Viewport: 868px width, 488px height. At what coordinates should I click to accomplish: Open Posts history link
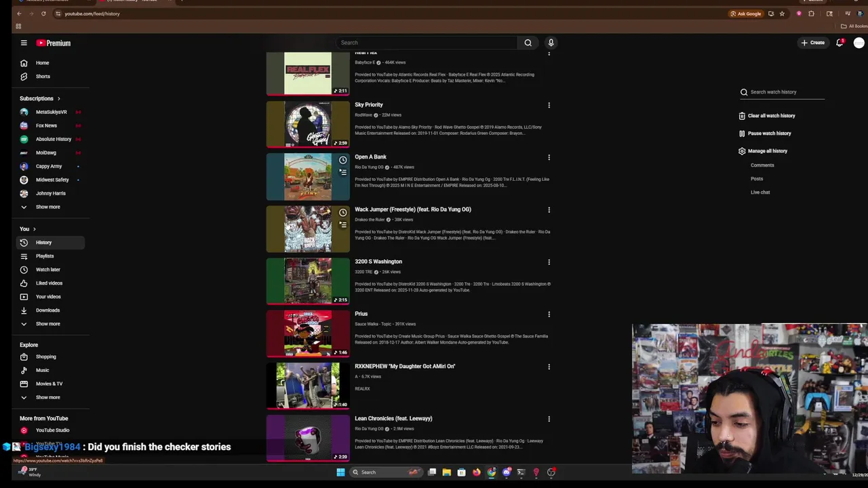coord(757,179)
